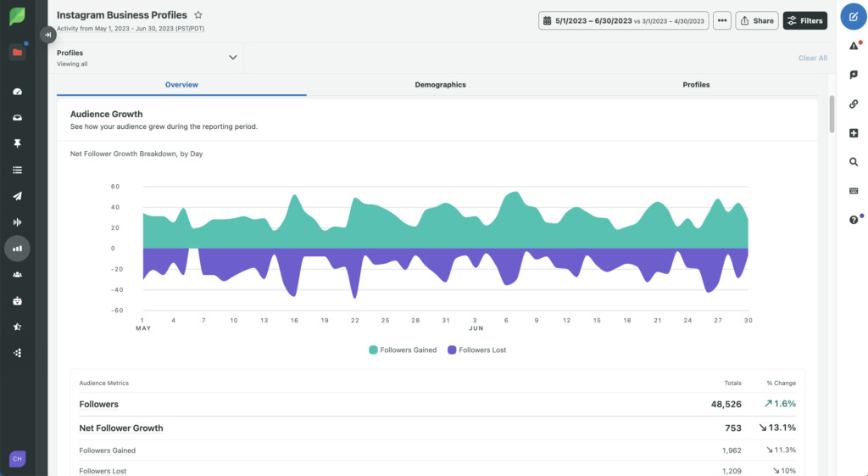Click the page vertical scrollbar
Image resolution: width=868 pixels, height=476 pixels.
pos(832,115)
